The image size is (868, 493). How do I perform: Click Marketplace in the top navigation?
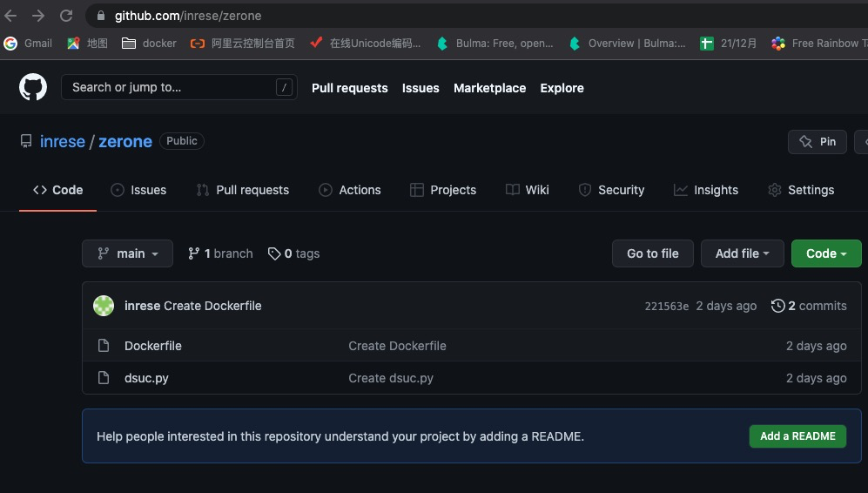[x=489, y=88]
